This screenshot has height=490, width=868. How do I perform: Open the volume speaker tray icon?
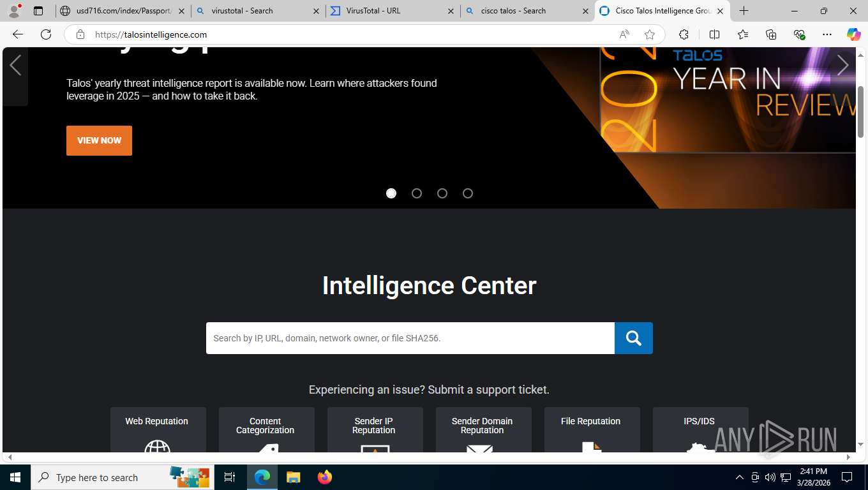click(770, 477)
